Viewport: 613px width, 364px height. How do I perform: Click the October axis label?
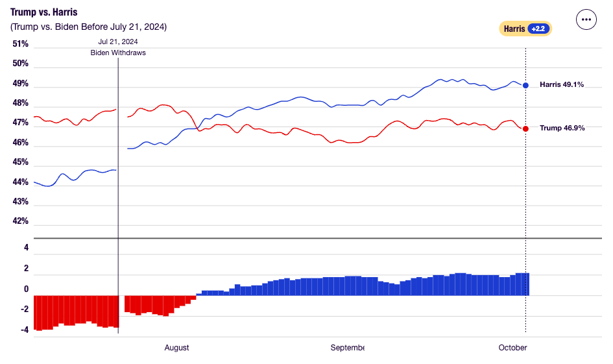tap(512, 348)
